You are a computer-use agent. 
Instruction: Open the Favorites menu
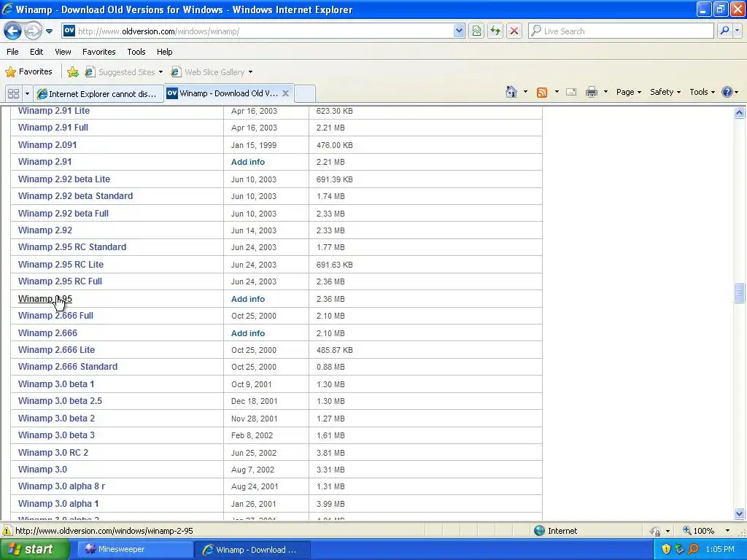(x=99, y=52)
